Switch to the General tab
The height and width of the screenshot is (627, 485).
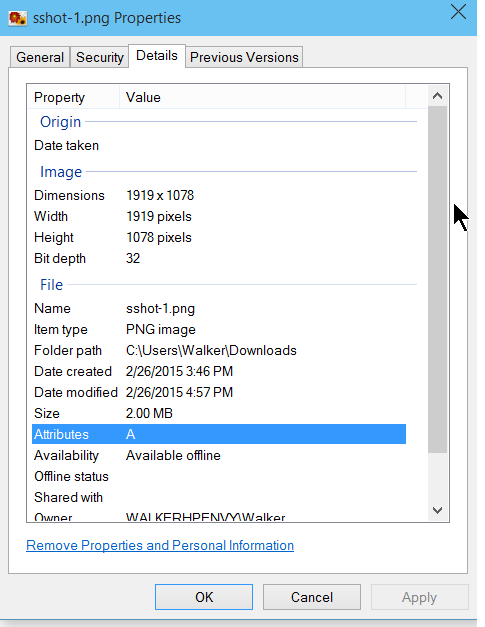coord(40,57)
